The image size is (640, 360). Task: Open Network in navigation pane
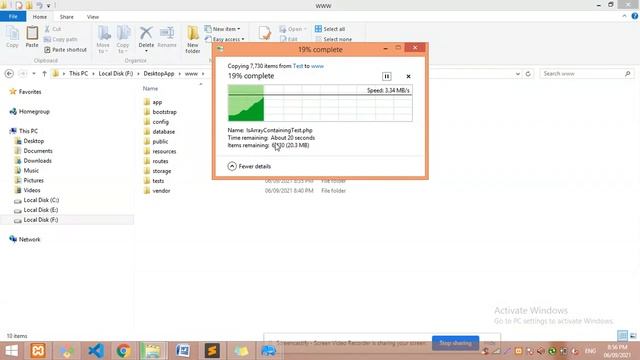tap(25, 239)
